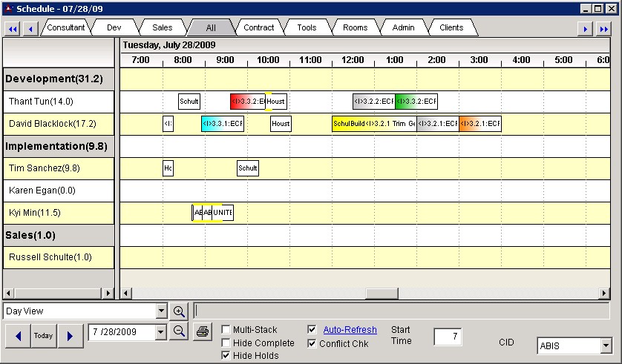The width and height of the screenshot is (622, 364).
Task: Click the zoom in magnifier icon
Action: tap(179, 311)
